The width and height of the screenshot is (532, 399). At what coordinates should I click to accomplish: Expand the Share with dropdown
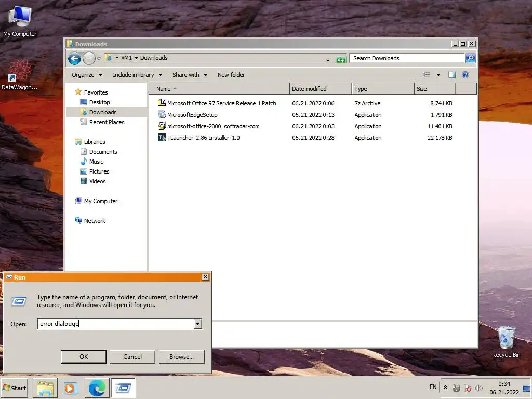(190, 75)
